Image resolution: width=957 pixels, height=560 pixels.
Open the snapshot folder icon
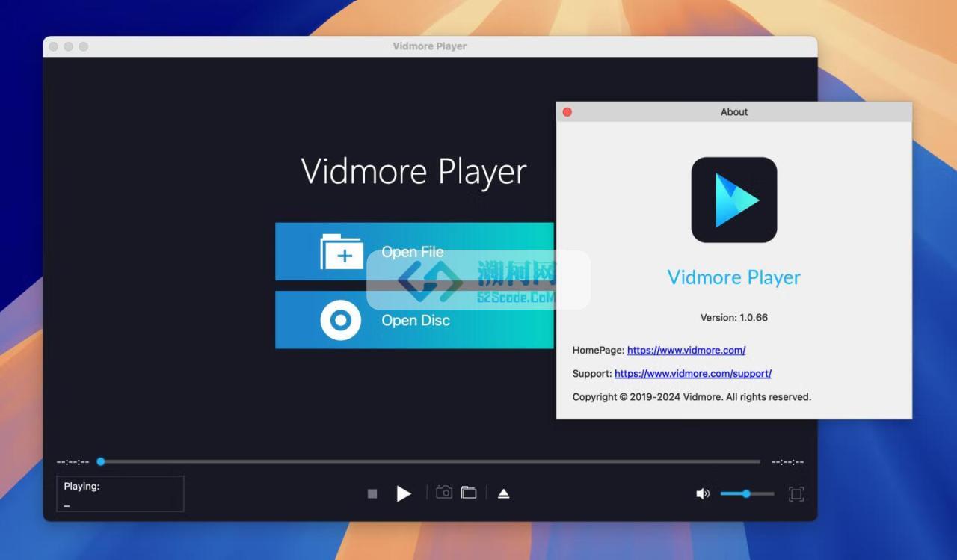coord(469,493)
